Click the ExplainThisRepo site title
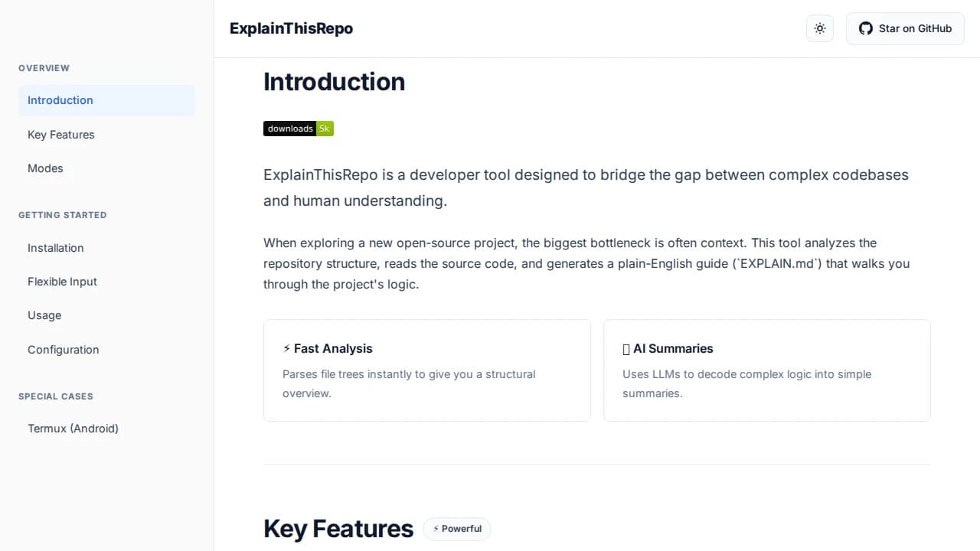Viewport: 980px width, 551px height. pyautogui.click(x=291, y=28)
